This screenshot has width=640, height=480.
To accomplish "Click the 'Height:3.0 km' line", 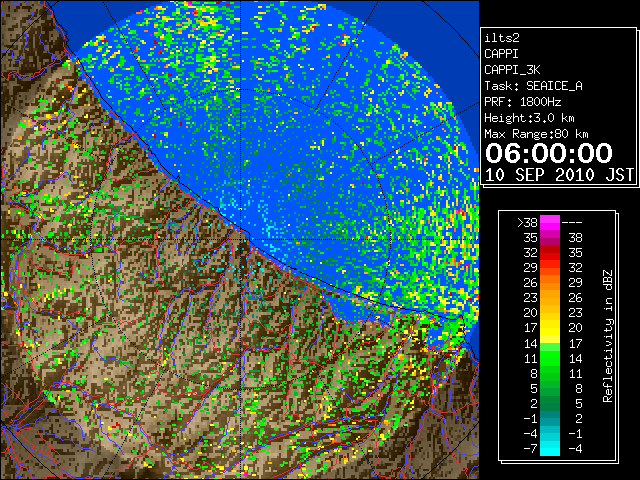I will pos(529,118).
